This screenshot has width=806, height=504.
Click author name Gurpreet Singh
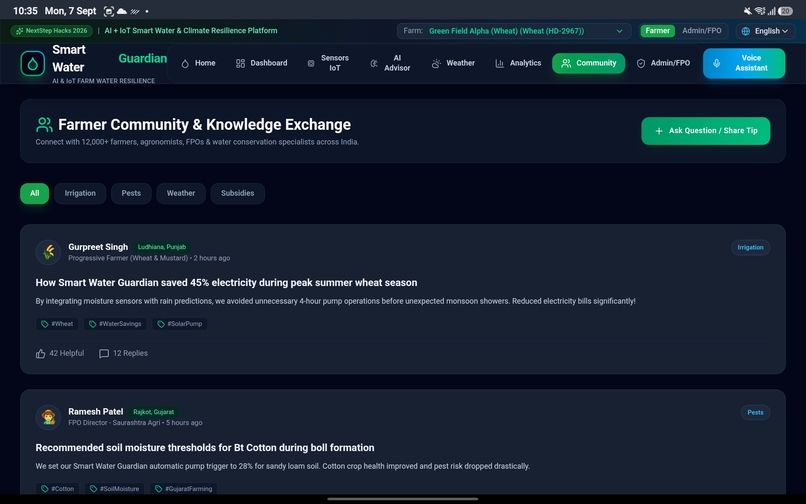[98, 247]
